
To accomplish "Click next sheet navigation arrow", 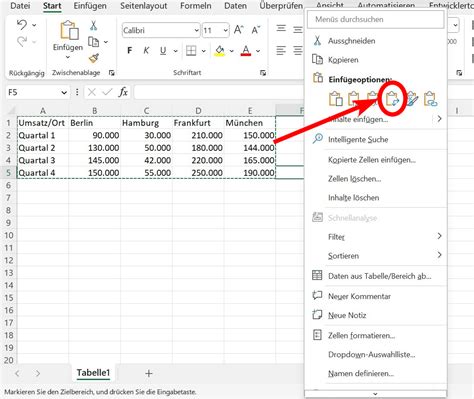I will pyautogui.click(x=38, y=374).
